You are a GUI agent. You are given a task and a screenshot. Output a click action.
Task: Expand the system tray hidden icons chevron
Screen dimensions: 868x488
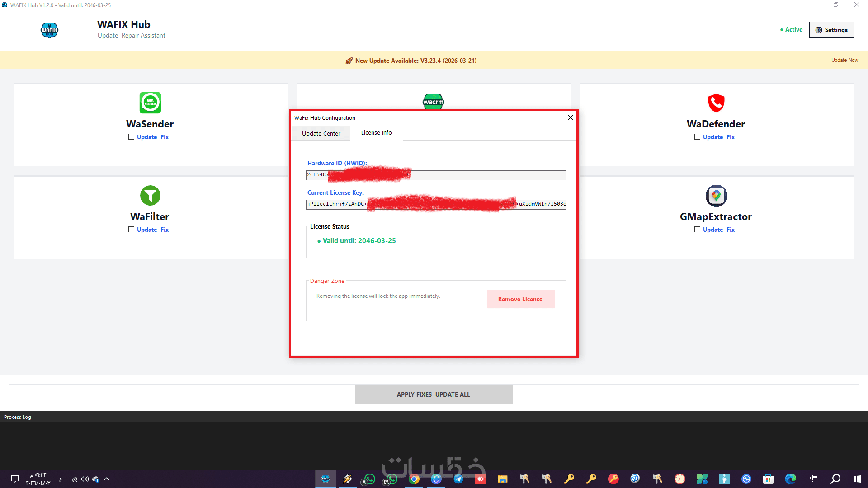pos(107,479)
